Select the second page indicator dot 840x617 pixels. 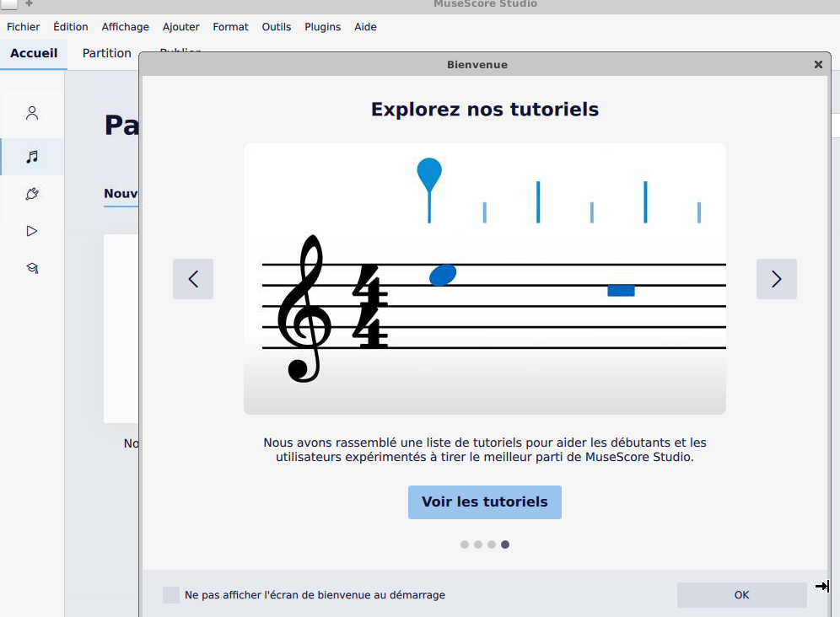[478, 545]
